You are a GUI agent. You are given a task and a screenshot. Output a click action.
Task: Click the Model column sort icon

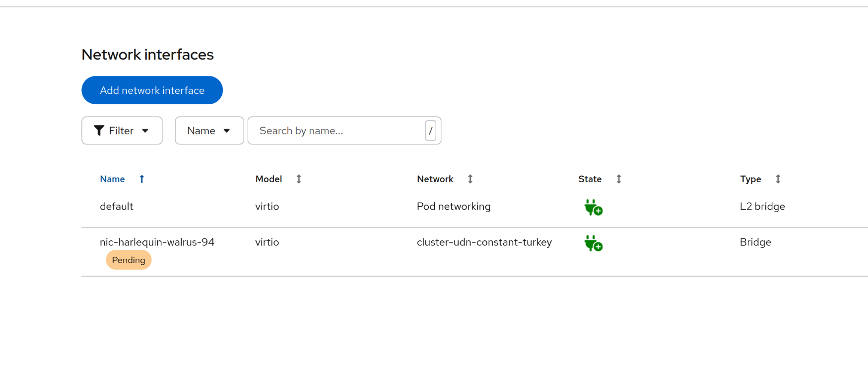coord(299,179)
